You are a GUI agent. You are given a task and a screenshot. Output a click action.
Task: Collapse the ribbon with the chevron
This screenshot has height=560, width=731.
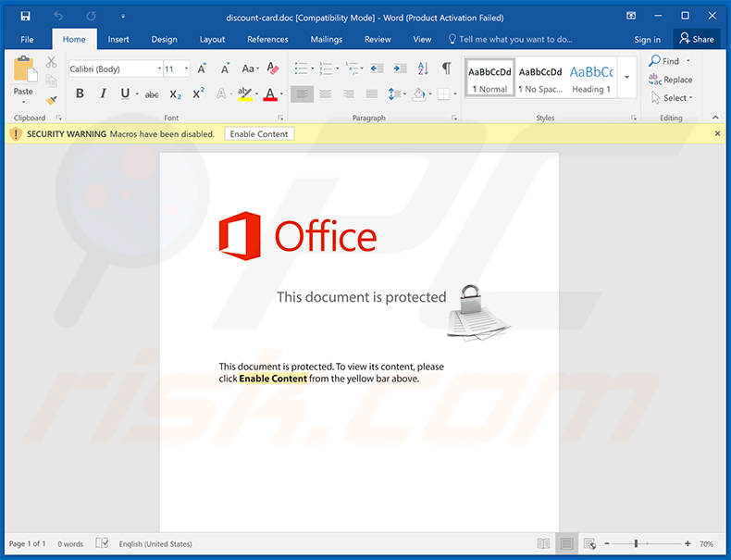[715, 118]
